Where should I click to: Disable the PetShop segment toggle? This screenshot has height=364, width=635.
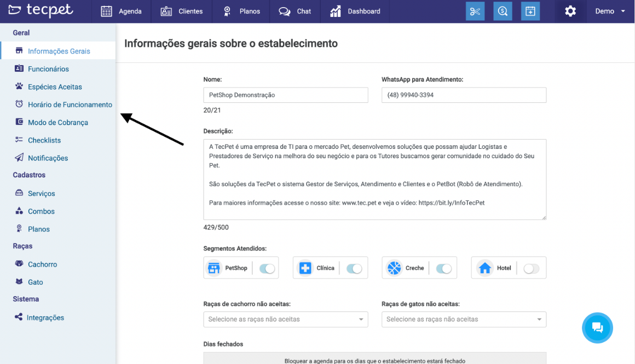coord(267,268)
